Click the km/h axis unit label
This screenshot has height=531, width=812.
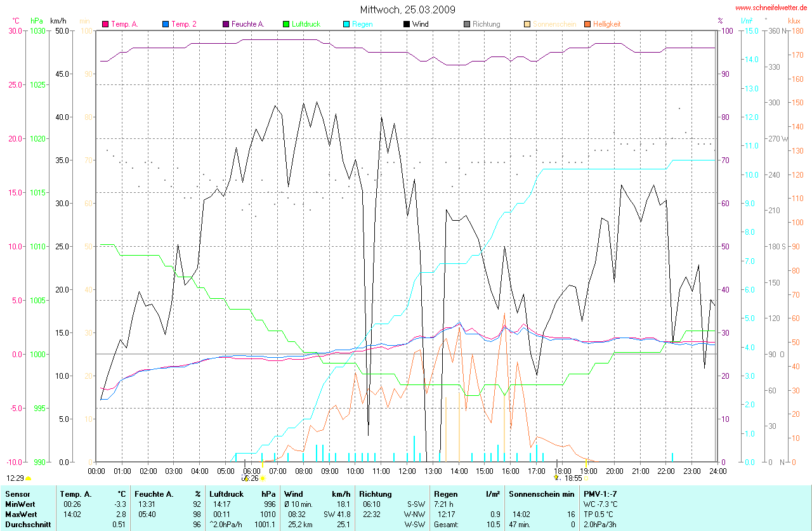[58, 21]
